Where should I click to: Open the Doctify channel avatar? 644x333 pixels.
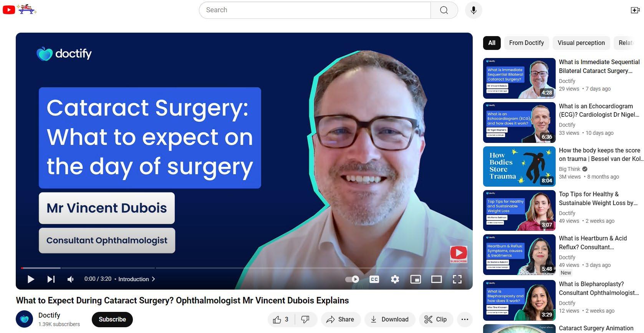click(24, 319)
